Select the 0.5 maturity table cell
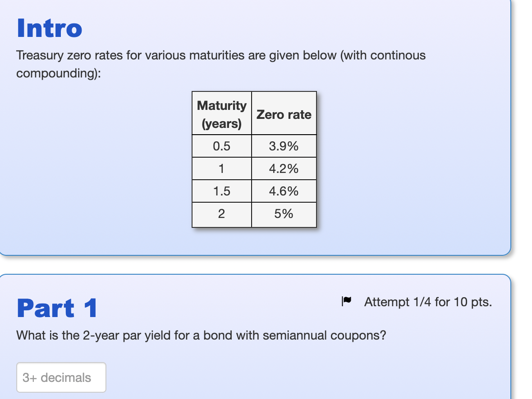The width and height of the screenshot is (532, 399). (221, 146)
